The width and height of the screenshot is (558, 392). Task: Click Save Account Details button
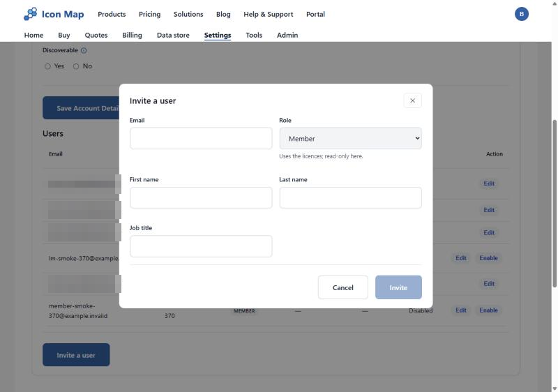(81, 108)
